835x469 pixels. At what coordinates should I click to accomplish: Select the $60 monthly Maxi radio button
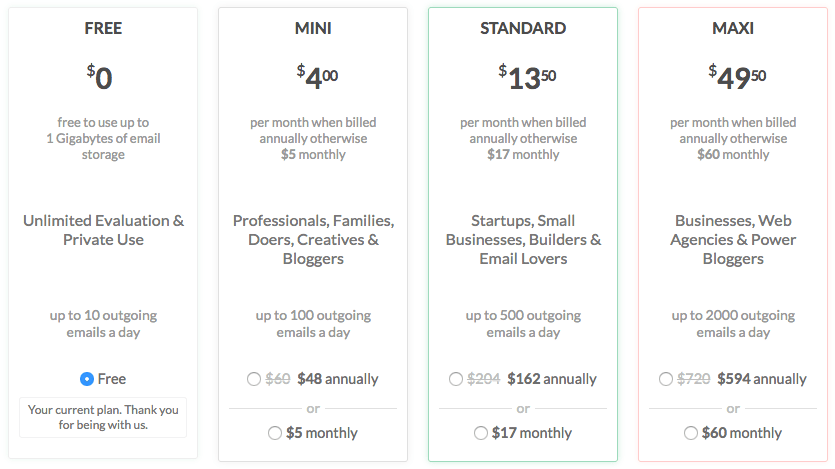click(691, 433)
